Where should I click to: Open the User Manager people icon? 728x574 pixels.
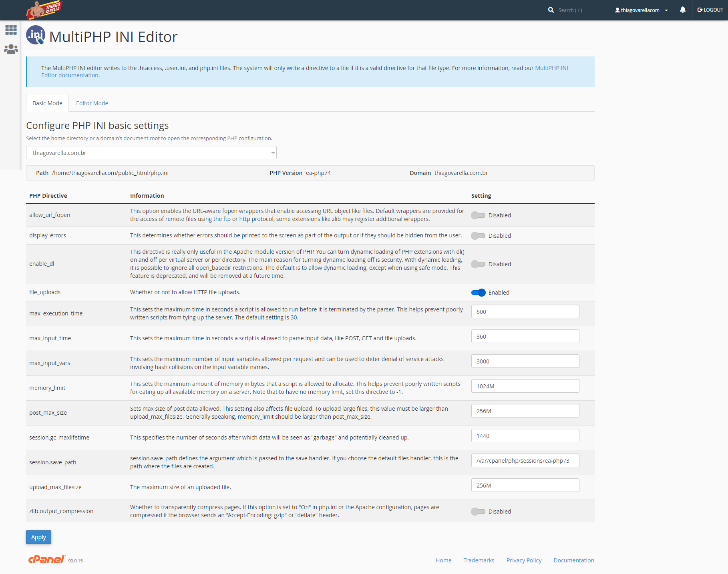[x=11, y=49]
